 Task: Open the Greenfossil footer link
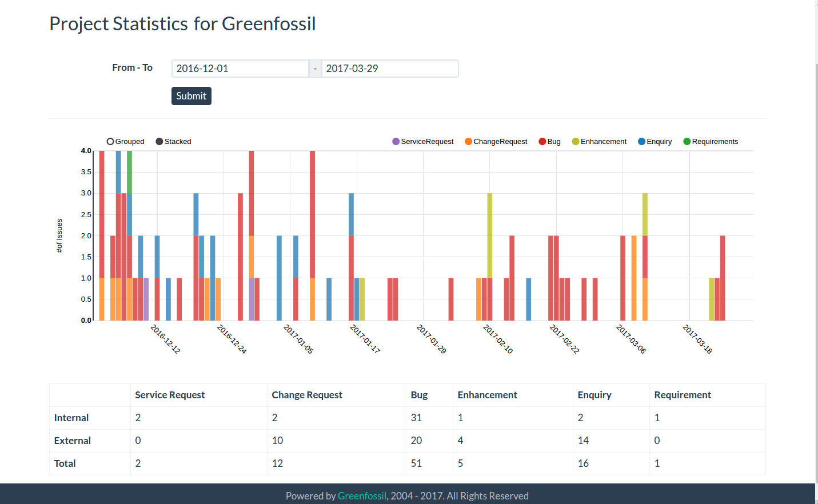(362, 496)
